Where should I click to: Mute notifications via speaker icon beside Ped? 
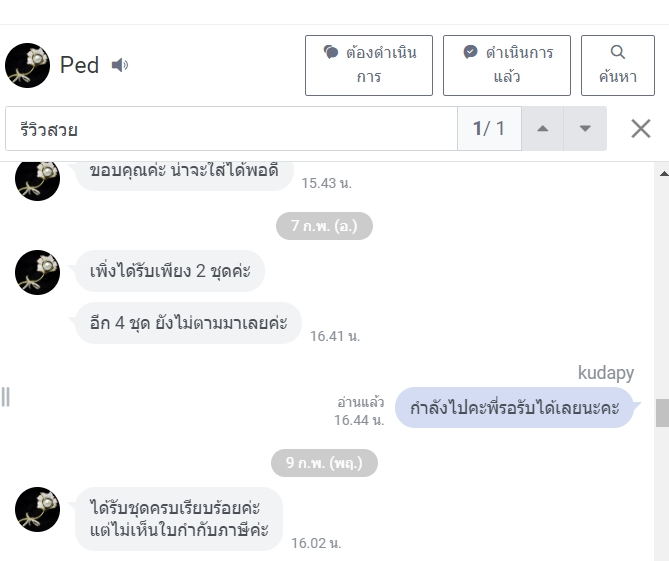coord(120,65)
